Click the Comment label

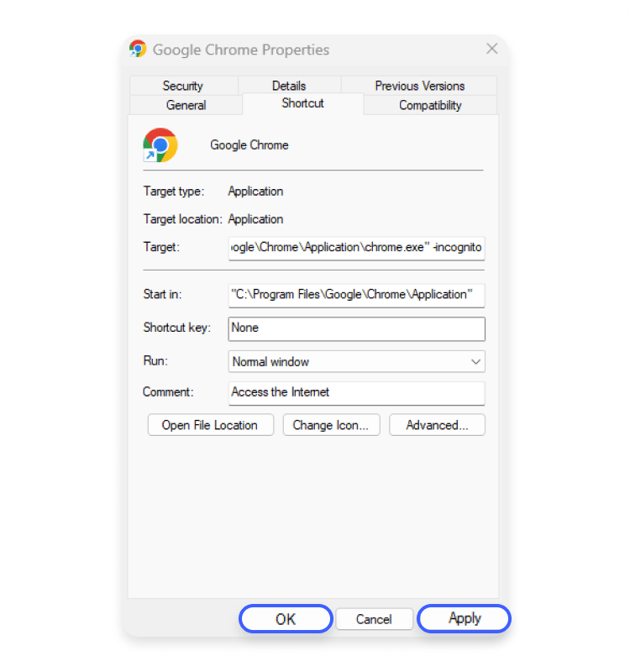(x=168, y=391)
